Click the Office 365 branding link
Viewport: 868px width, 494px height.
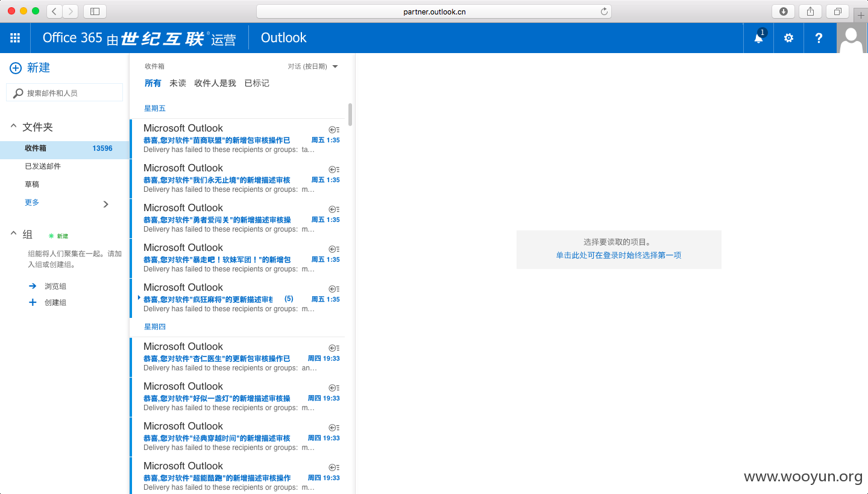pyautogui.click(x=139, y=38)
